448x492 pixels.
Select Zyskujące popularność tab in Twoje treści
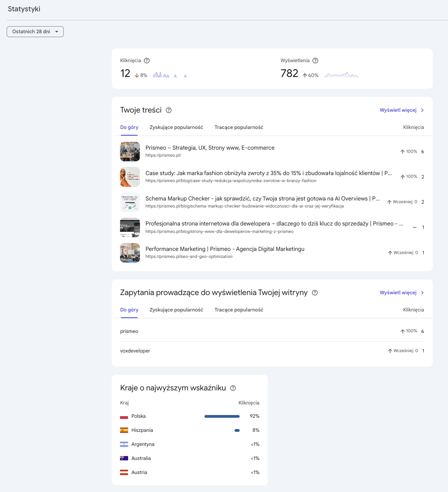click(176, 127)
